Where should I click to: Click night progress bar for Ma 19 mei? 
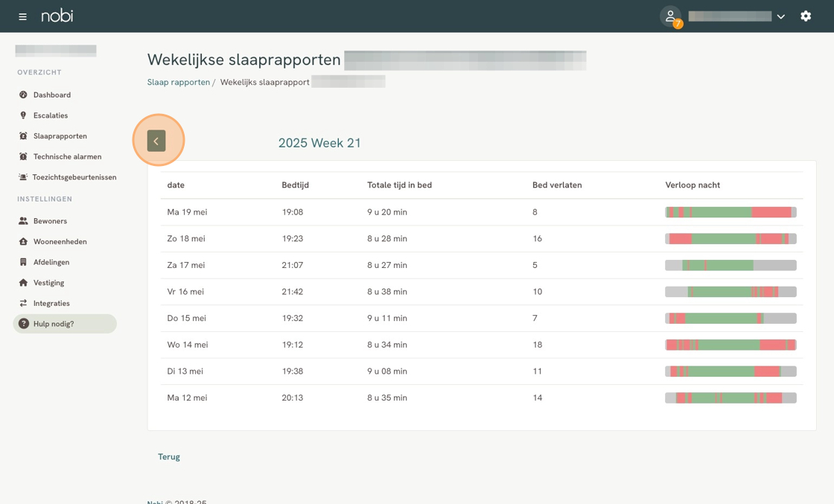tap(730, 212)
